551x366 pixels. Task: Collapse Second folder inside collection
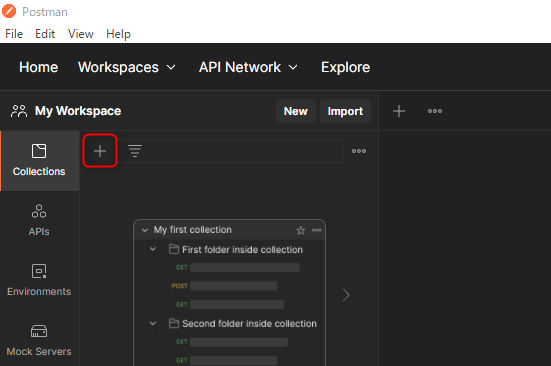[153, 323]
